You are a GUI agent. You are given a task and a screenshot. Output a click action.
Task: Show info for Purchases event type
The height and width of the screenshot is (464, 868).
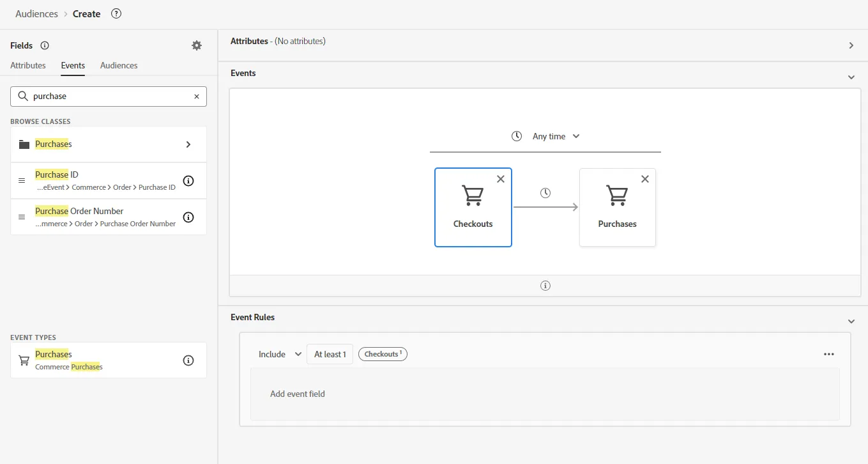point(188,360)
